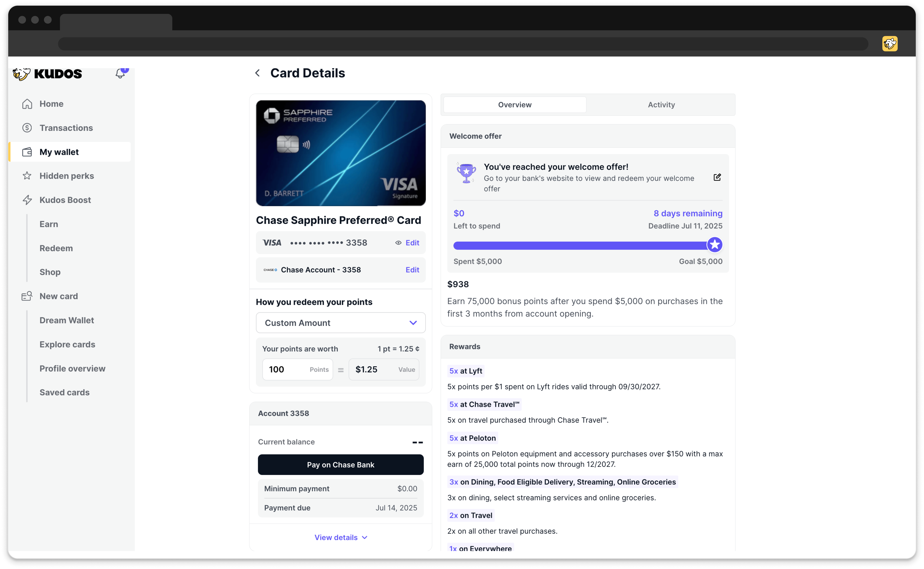The height and width of the screenshot is (569, 924).
Task: Click the $938 welcome offer value
Action: pyautogui.click(x=458, y=284)
